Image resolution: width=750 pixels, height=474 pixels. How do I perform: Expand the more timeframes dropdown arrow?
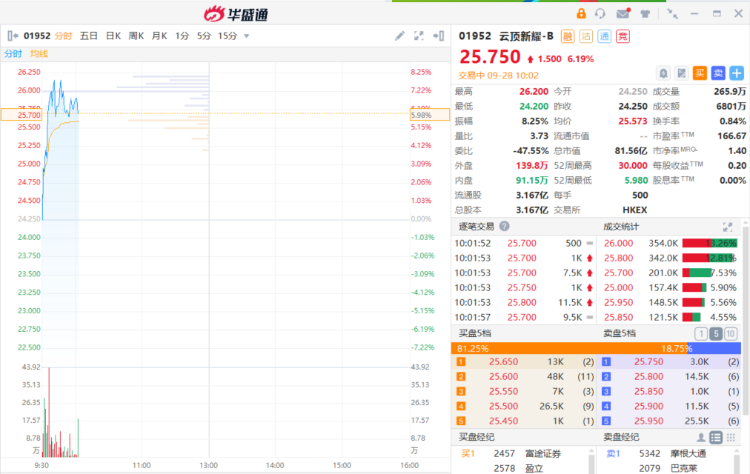(x=247, y=36)
